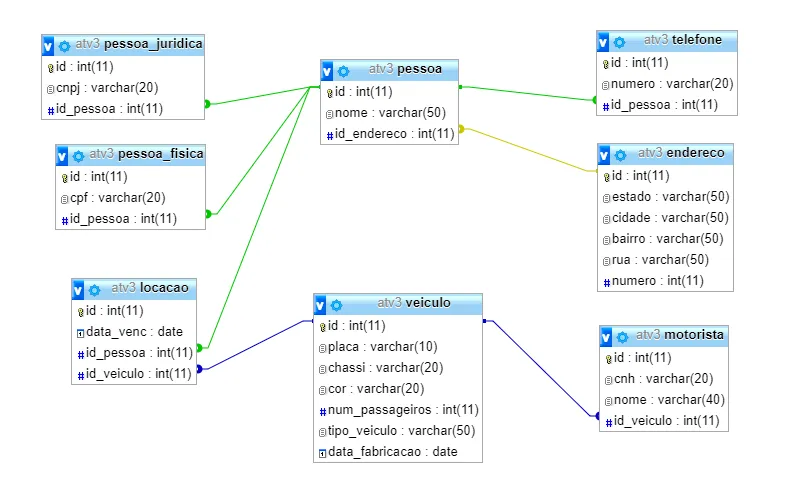Select the id_endereco column in pessoa

(x=394, y=133)
